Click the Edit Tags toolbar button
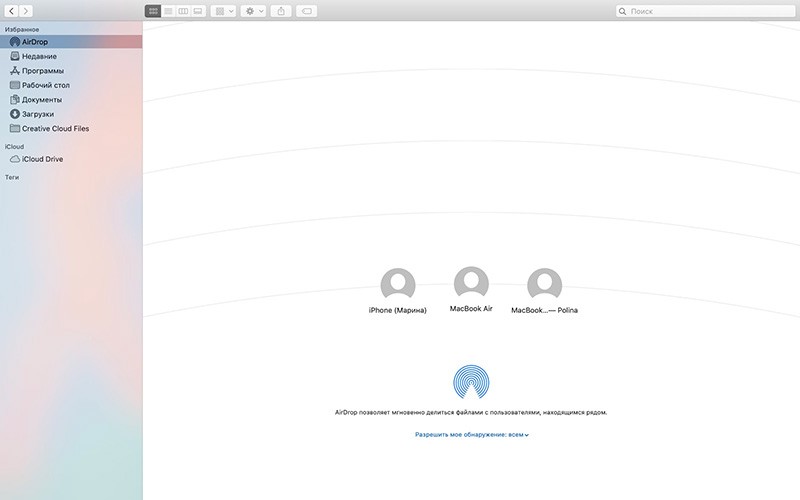 pyautogui.click(x=307, y=11)
